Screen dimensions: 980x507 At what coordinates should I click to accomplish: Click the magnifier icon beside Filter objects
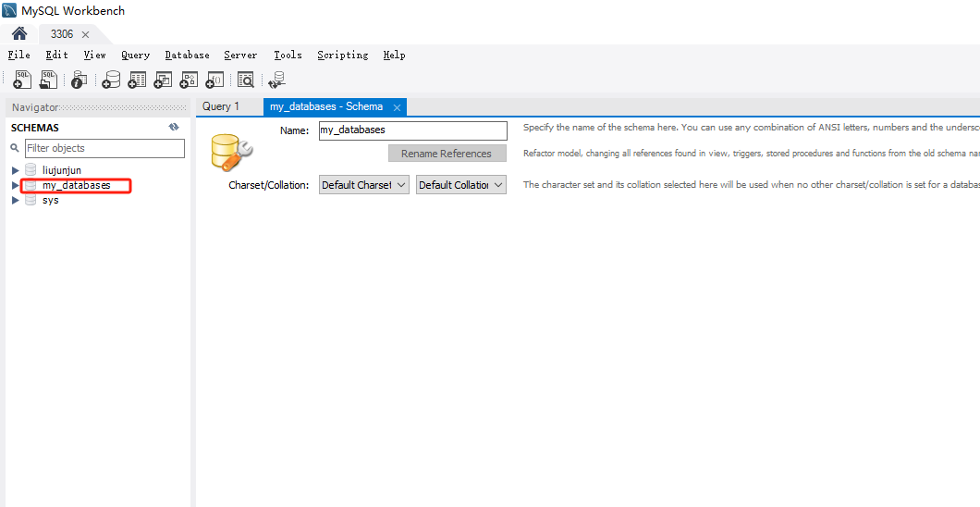15,148
